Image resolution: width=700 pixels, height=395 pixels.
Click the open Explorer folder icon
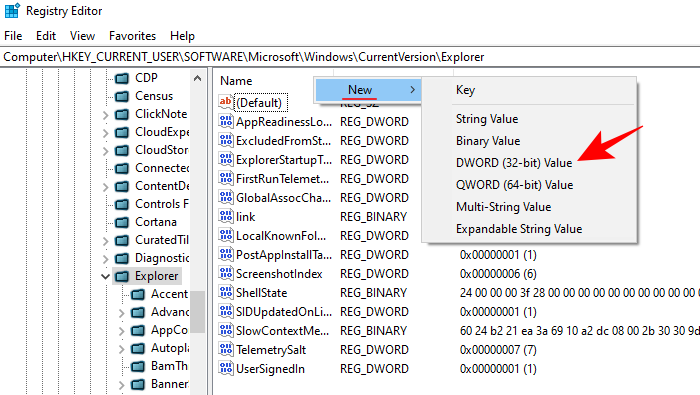point(122,276)
